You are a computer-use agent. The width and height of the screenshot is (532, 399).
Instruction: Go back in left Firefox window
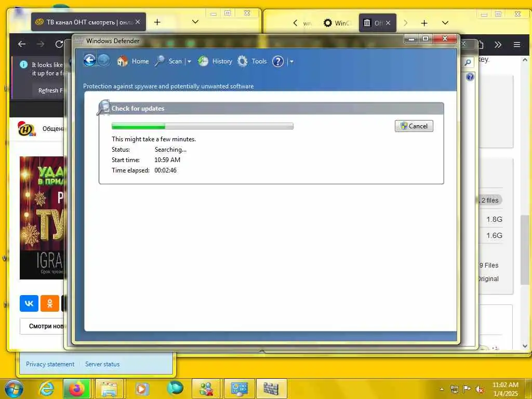(22, 44)
